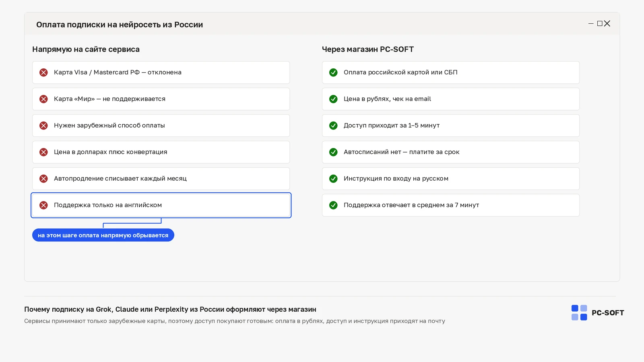Click the PC-SOFT brand name text

[x=608, y=313]
